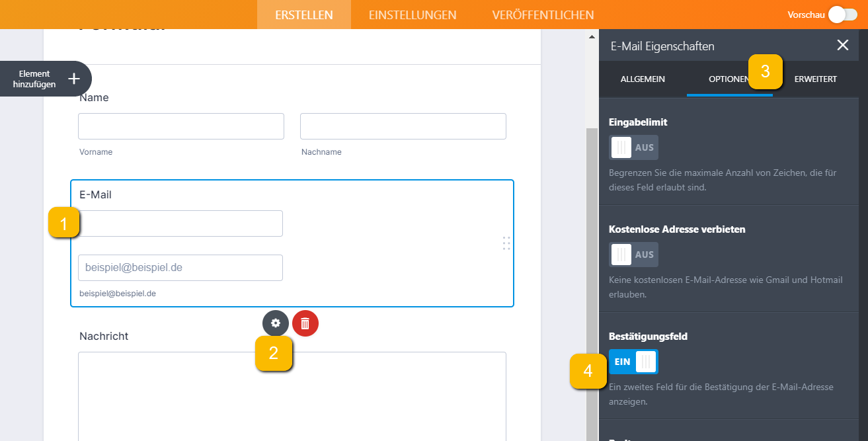Open the Erweitert tab
Viewport: 868px width, 441px height.
(x=815, y=79)
